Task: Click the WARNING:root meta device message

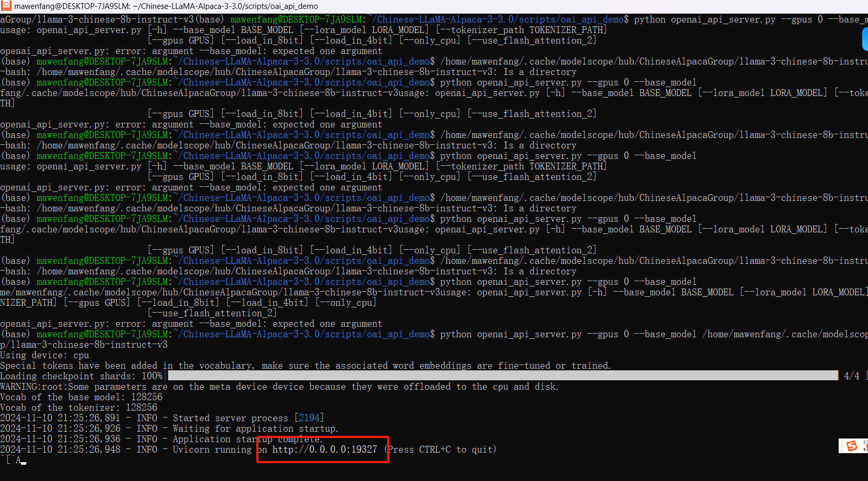Action: tap(279, 387)
